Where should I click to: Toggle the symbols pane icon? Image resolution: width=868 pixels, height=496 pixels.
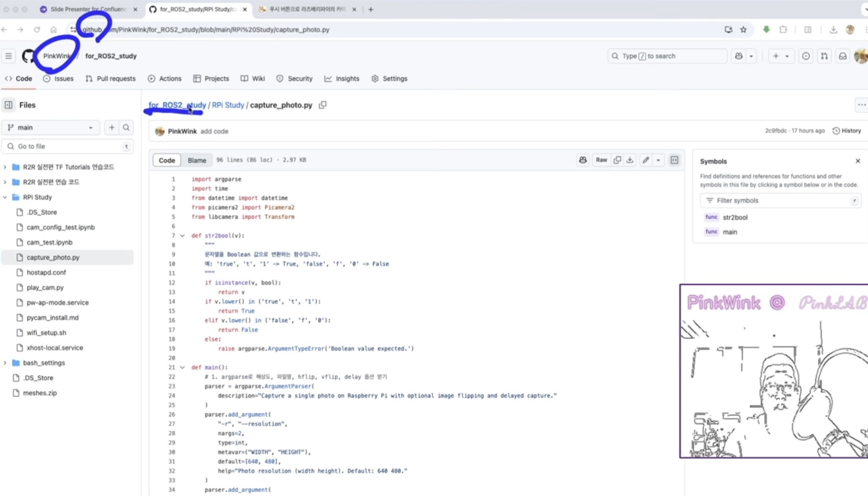(674, 160)
